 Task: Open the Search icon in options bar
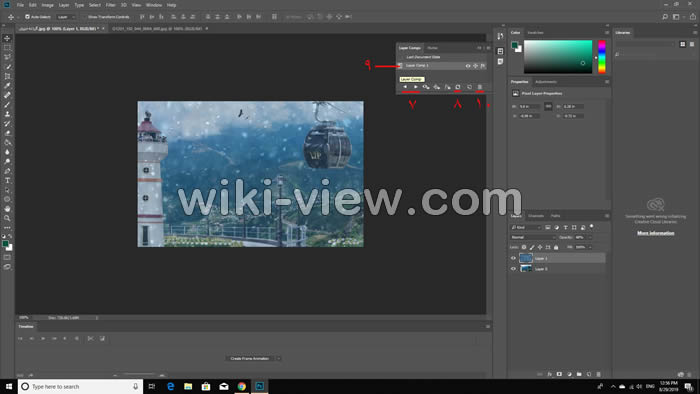(x=665, y=17)
